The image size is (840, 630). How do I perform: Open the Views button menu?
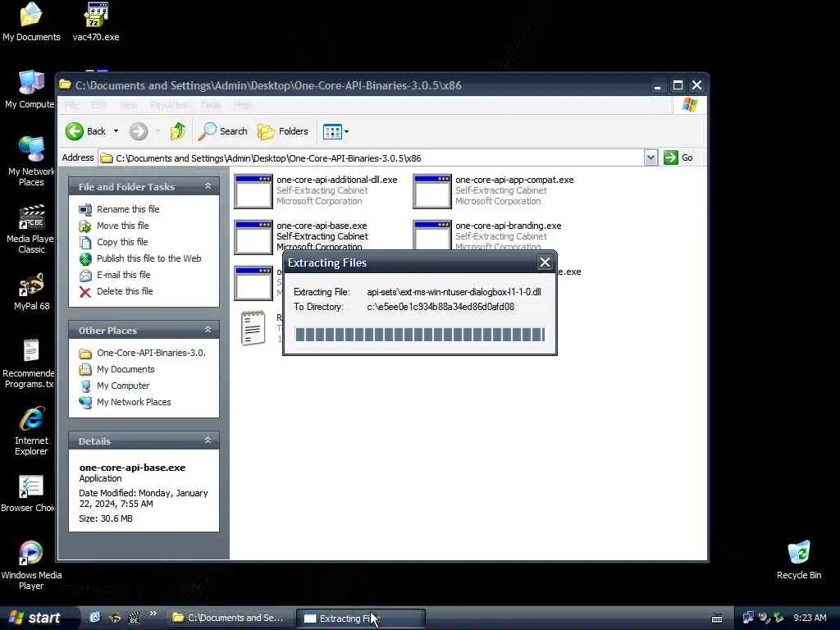(336, 131)
